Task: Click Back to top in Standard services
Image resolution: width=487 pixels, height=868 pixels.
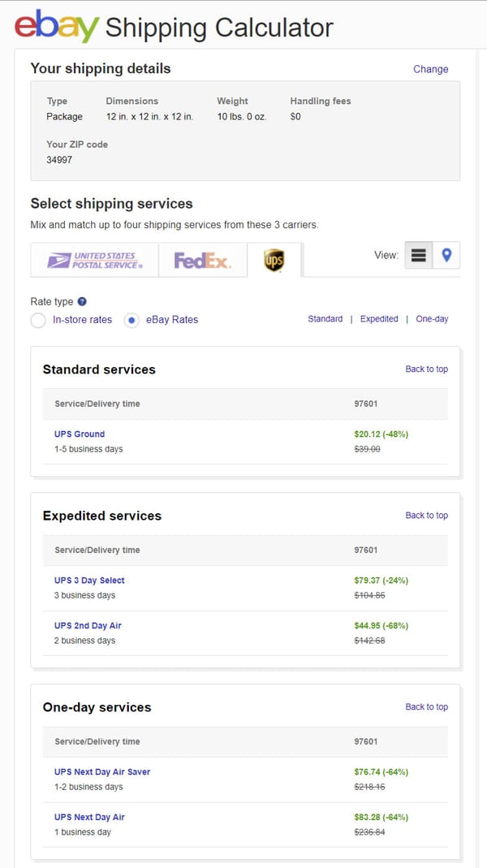Action: tap(426, 369)
